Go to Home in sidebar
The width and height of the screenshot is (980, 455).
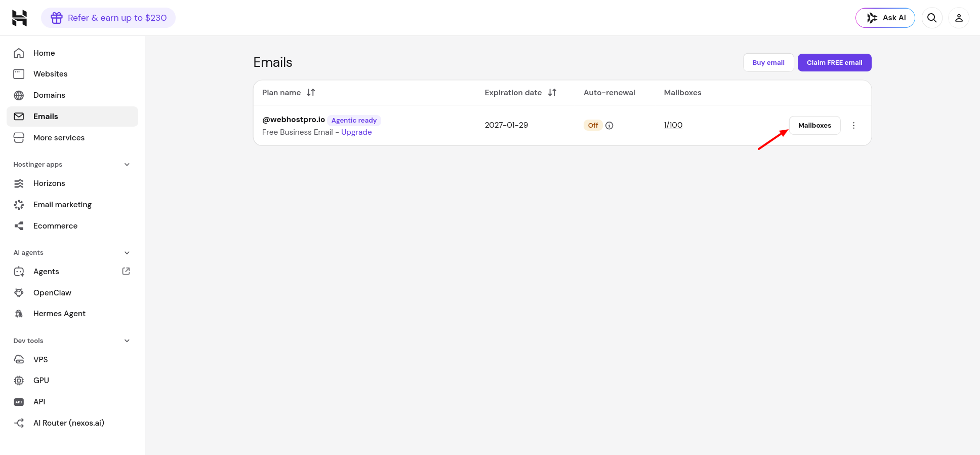point(72,53)
